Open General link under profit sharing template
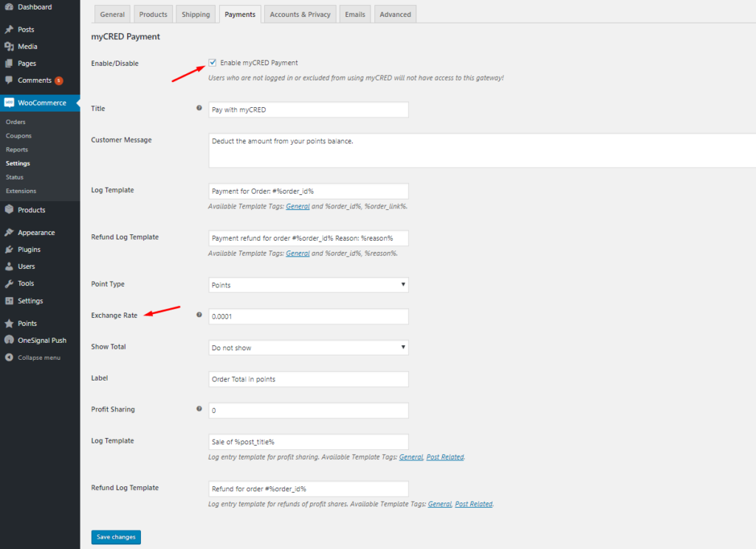Image resolution: width=756 pixels, height=549 pixels. tap(410, 457)
